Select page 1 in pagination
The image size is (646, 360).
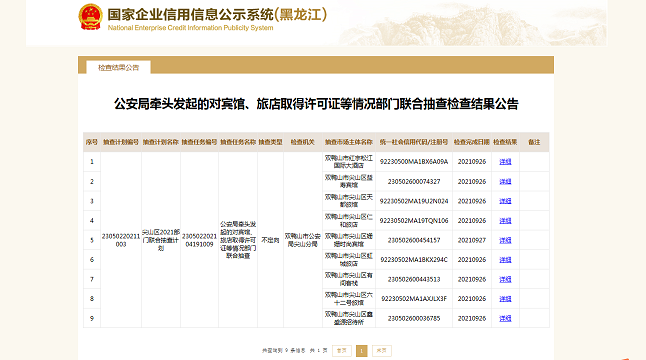coord(361,351)
